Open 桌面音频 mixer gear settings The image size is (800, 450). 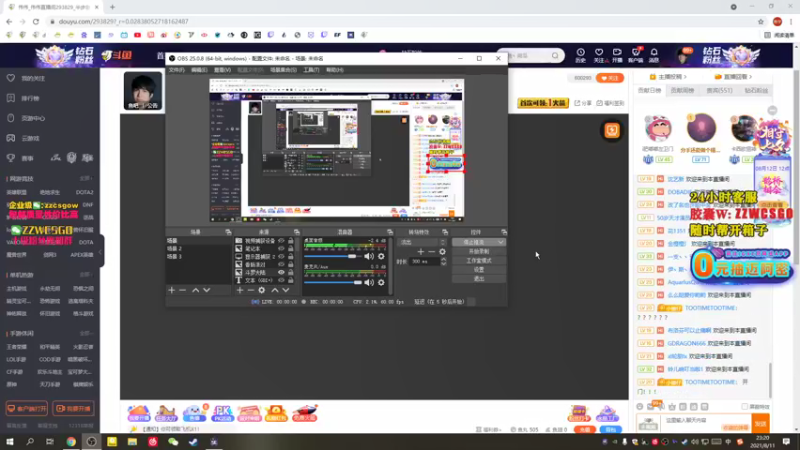tap(381, 256)
